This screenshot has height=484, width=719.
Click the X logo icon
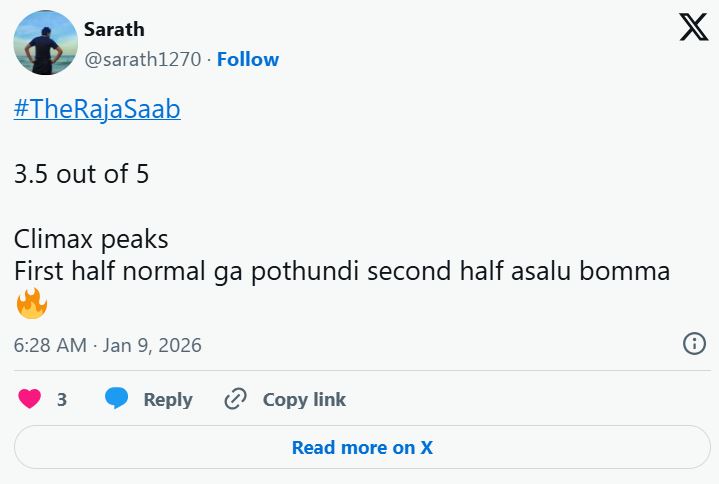[x=693, y=27]
